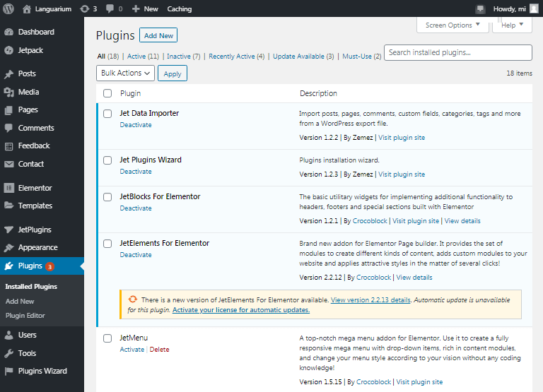Show All plugins filter
This screenshot has width=543, height=392.
(x=101, y=57)
